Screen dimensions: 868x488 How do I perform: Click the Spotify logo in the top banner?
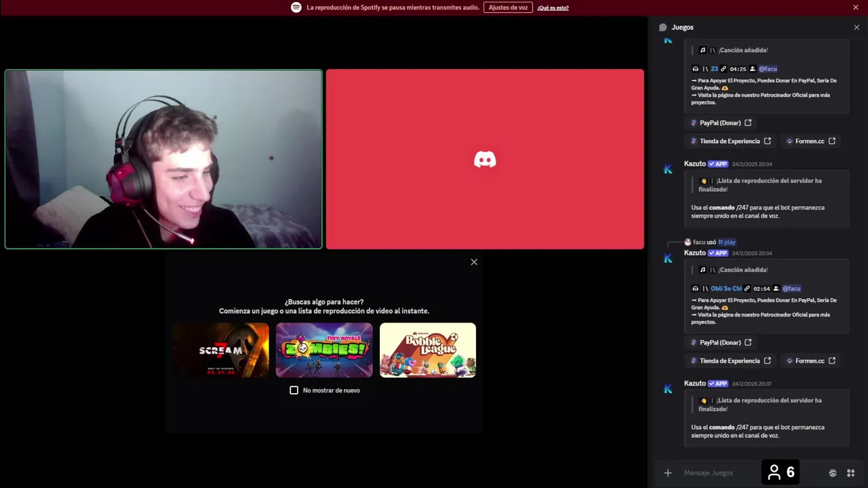coord(296,7)
